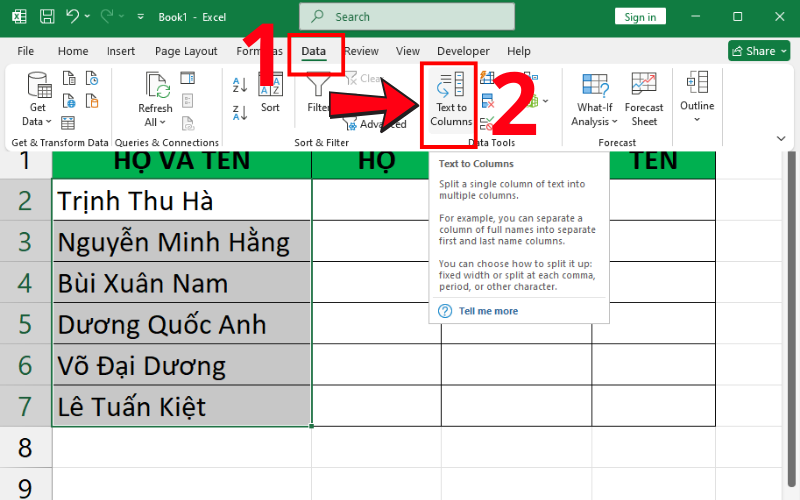800x500 pixels.
Task: Click the Get Data database icon
Action: (x=39, y=84)
